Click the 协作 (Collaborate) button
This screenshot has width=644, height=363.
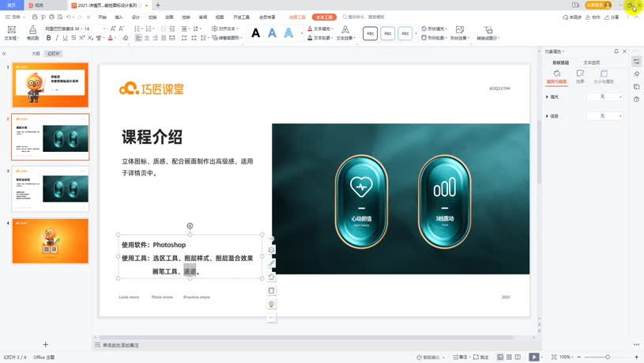tap(593, 17)
